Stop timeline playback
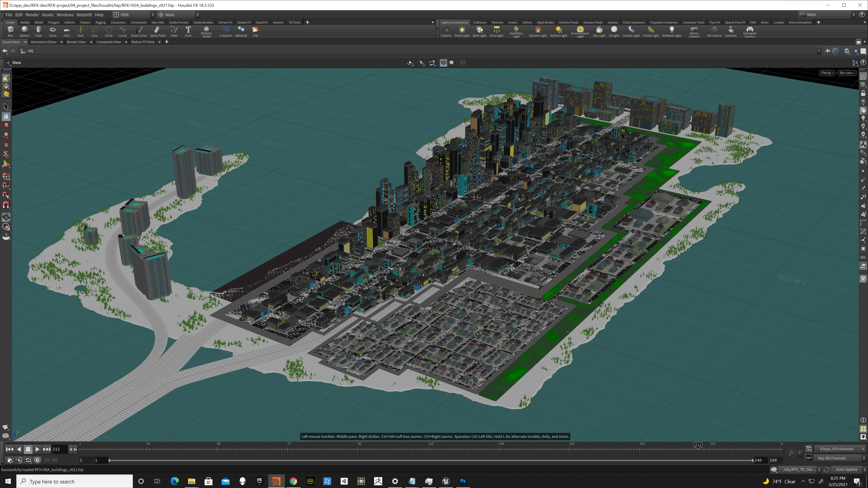 [x=28, y=449]
